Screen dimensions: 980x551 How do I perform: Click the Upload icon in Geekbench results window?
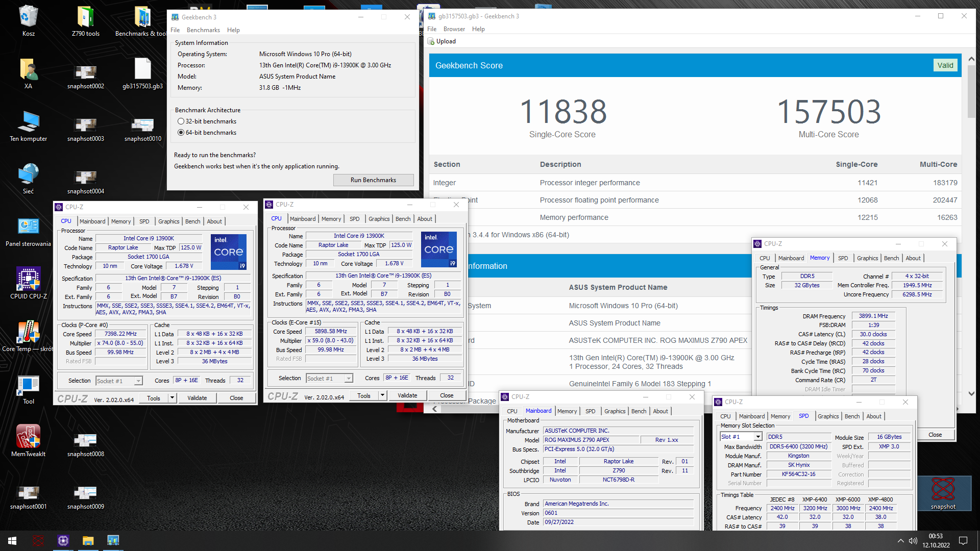(x=431, y=41)
